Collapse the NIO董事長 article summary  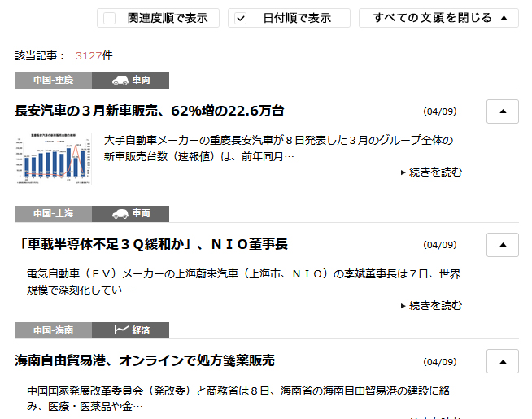click(x=503, y=245)
